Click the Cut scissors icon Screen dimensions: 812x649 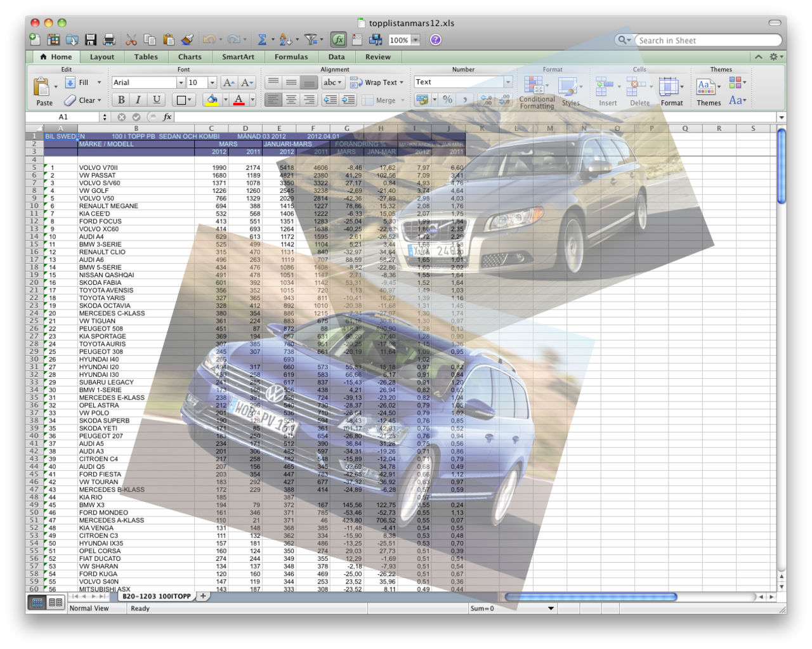pos(131,40)
